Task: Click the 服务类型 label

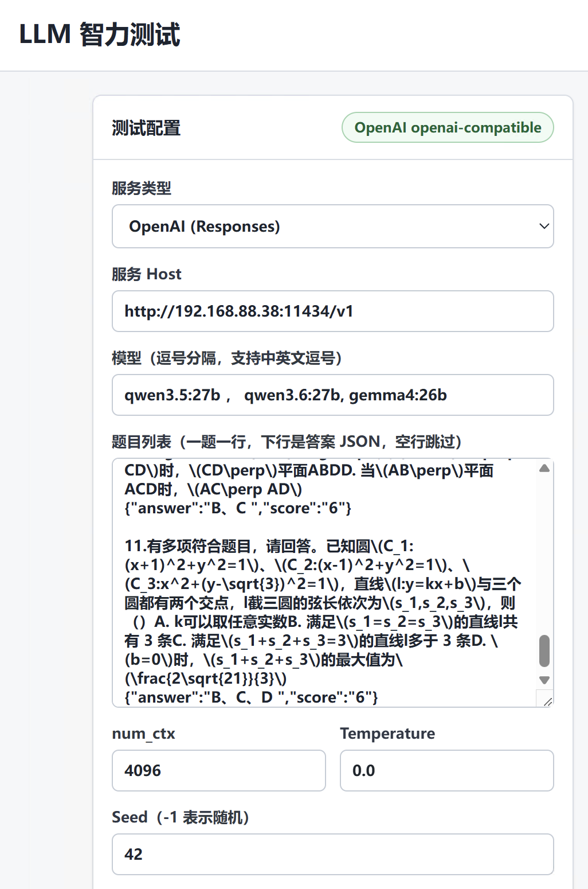Action: tap(142, 188)
